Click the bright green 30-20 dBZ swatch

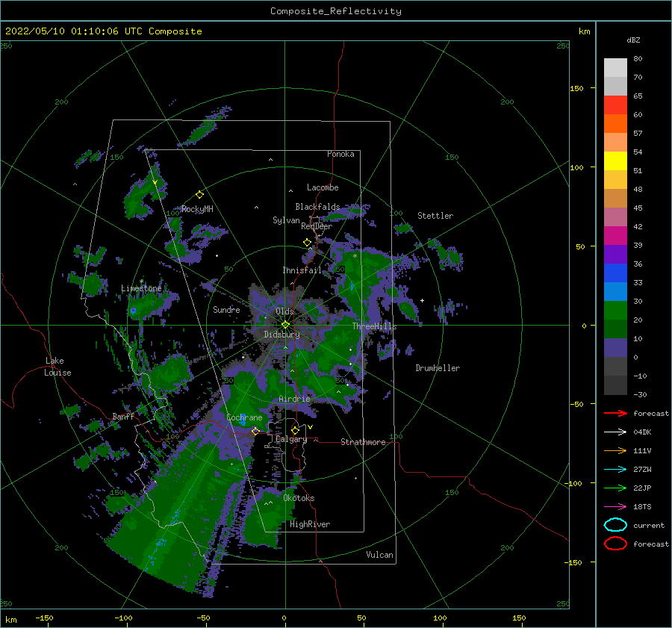pyautogui.click(x=615, y=311)
